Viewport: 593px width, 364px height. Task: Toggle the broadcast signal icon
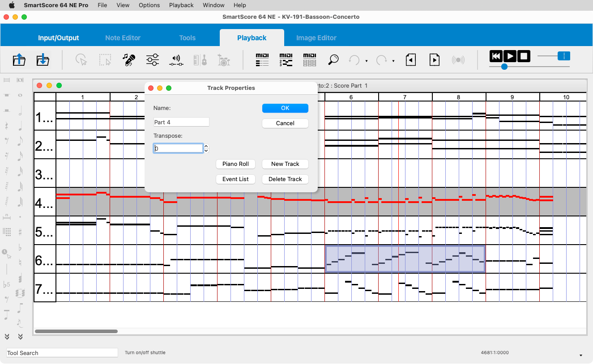[458, 59]
